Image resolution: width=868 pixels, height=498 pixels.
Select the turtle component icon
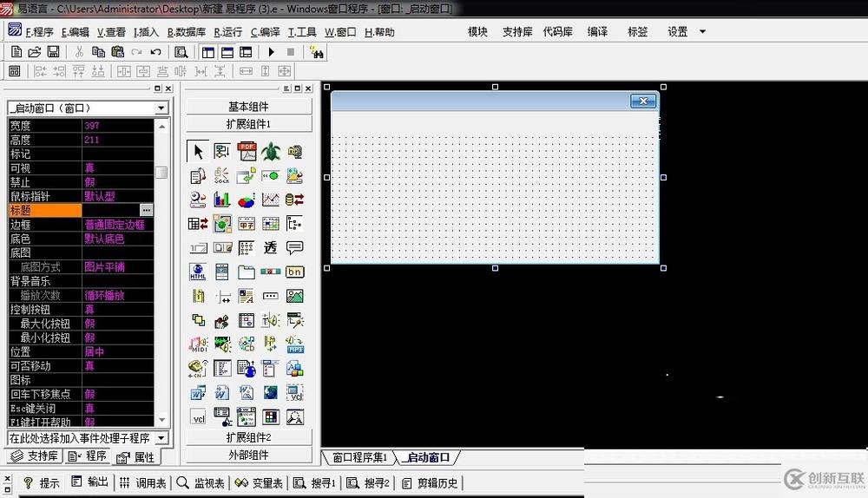tap(271, 151)
